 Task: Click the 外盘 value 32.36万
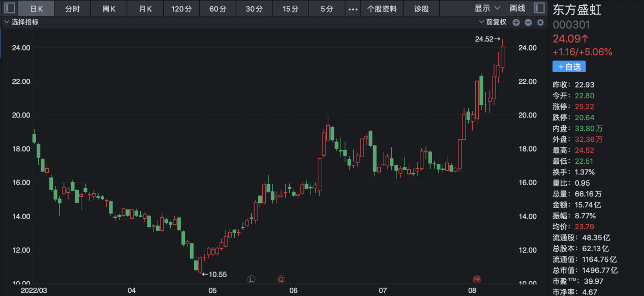(589, 139)
